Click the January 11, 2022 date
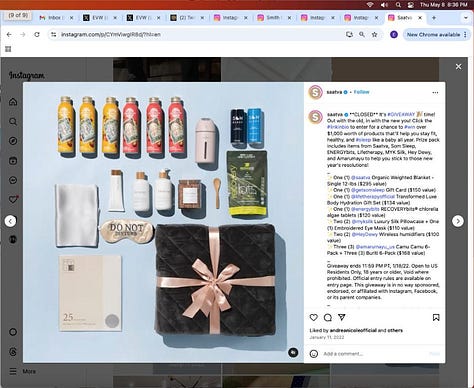Screen dimensions: 474x388 pyautogui.click(x=327, y=337)
